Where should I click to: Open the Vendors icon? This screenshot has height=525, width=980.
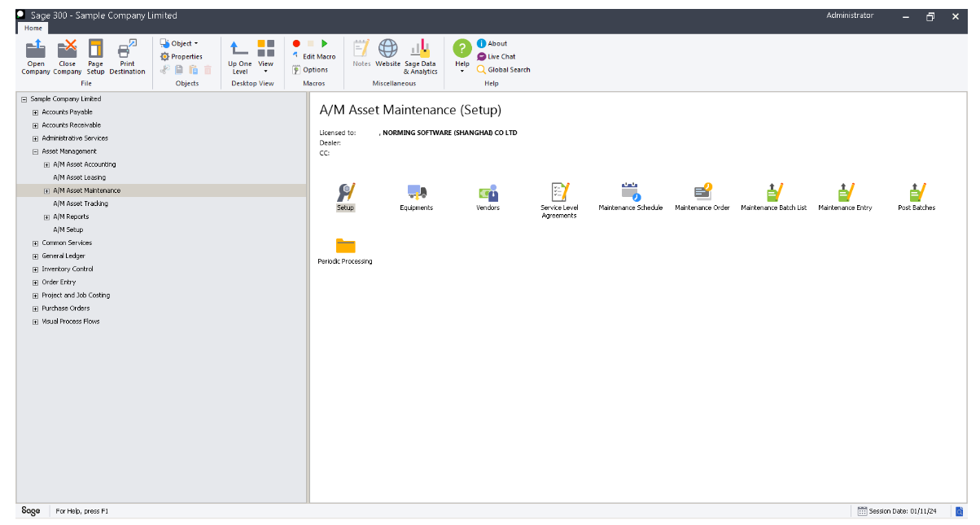(488, 193)
